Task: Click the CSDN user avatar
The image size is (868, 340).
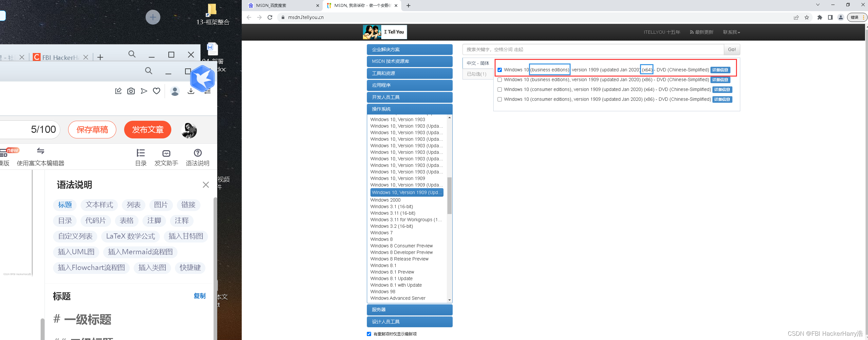Action: (189, 130)
